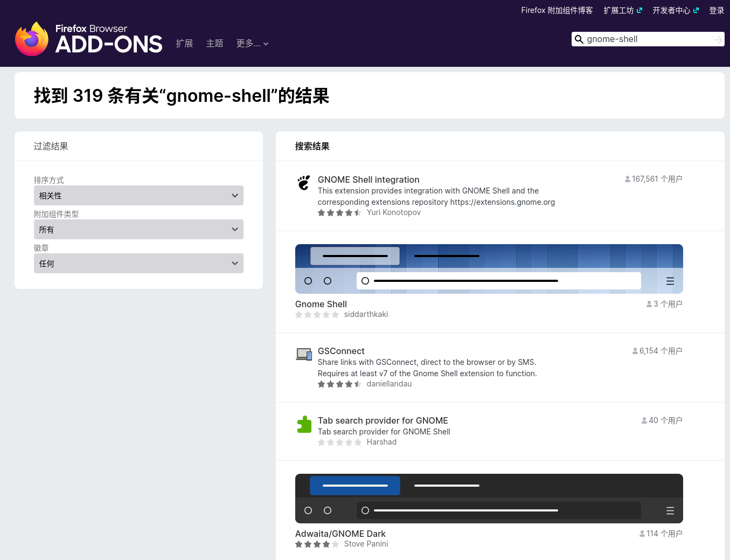
Task: Click author name daniellandau
Action: (389, 384)
